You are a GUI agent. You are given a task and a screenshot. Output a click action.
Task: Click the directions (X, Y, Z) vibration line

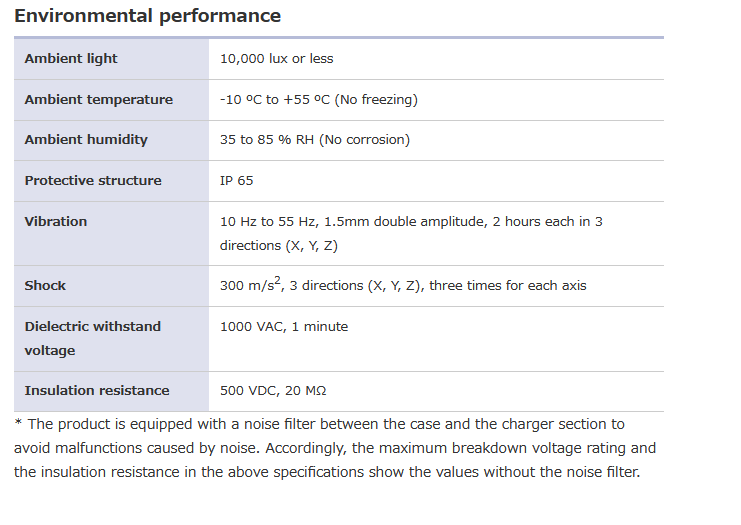coord(280,246)
